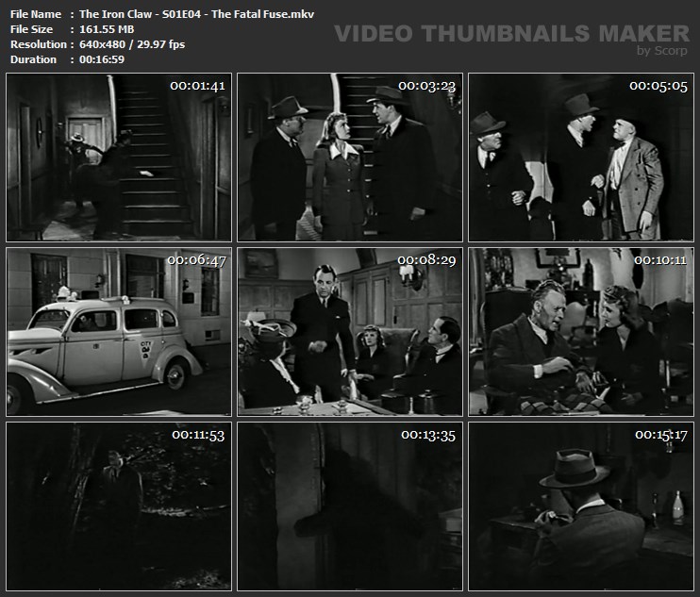Click the 'Resolution' label
Screen dimensions: 700x597
tap(39, 44)
